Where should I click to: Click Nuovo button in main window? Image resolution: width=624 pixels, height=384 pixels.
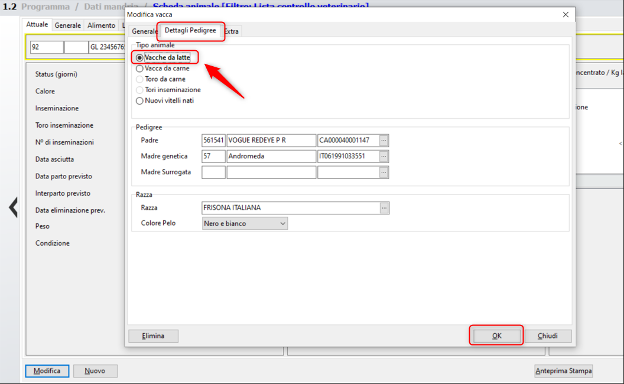95,371
